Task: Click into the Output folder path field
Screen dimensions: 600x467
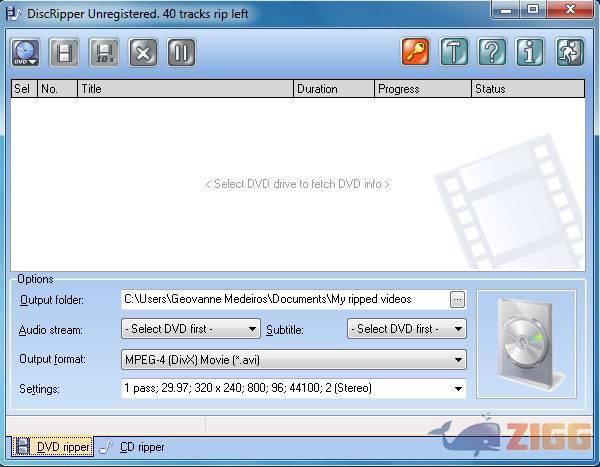Action: pos(285,299)
